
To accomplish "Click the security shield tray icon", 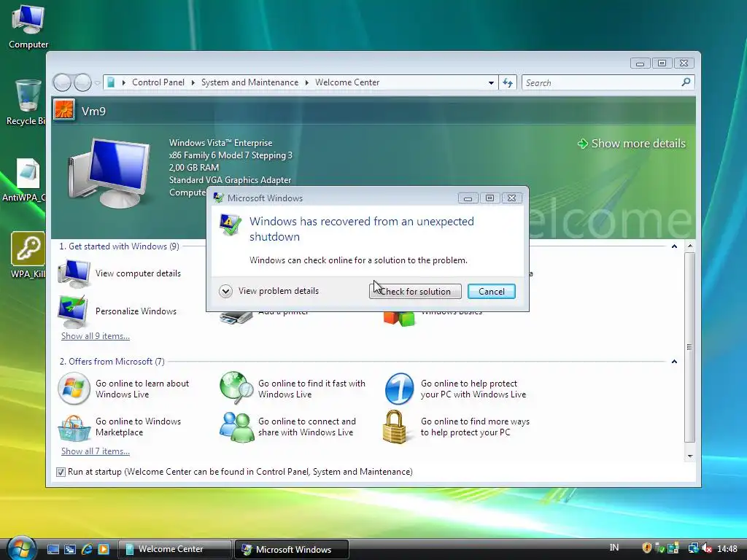I will pos(646,548).
